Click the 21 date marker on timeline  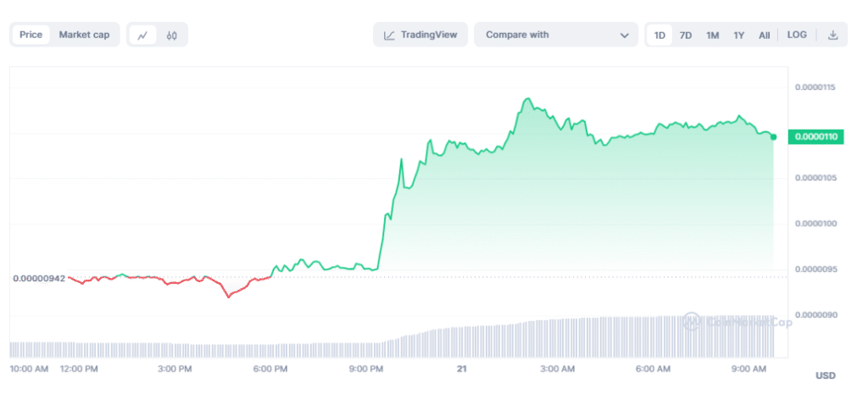pyautogui.click(x=462, y=369)
